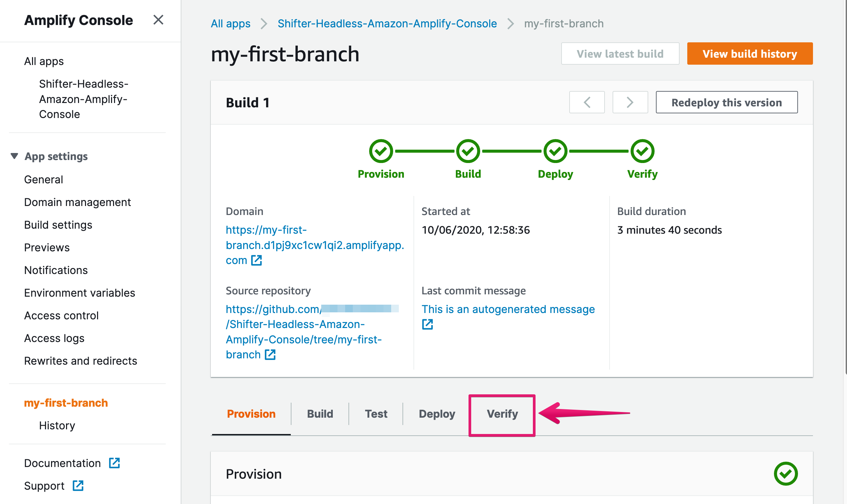Image resolution: width=847 pixels, height=504 pixels.
Task: Open Environment variables settings
Action: point(79,293)
